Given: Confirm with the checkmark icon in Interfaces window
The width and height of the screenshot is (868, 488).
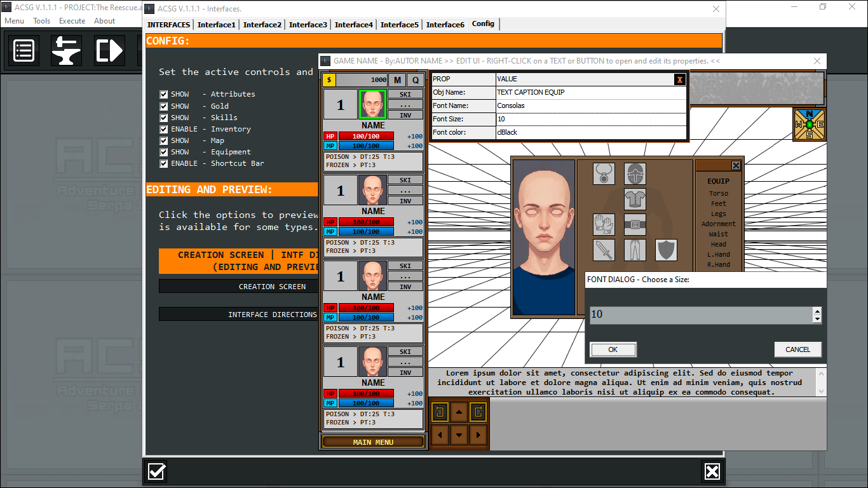Looking at the screenshot, I should click(x=157, y=471).
